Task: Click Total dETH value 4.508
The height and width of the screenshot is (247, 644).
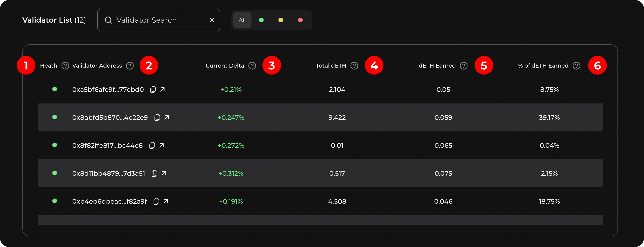Action: [337, 201]
